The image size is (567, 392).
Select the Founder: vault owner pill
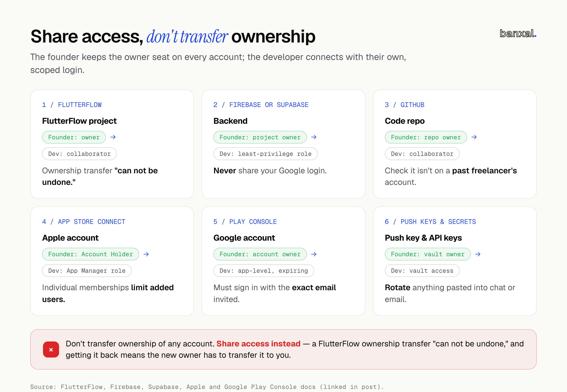pyautogui.click(x=428, y=254)
